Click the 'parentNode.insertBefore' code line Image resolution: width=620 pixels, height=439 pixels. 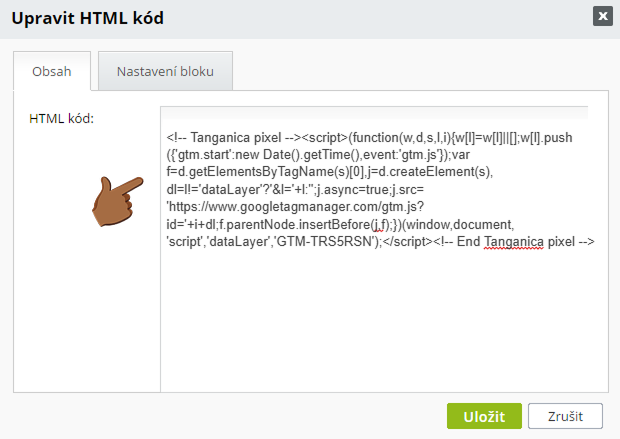pos(340,224)
